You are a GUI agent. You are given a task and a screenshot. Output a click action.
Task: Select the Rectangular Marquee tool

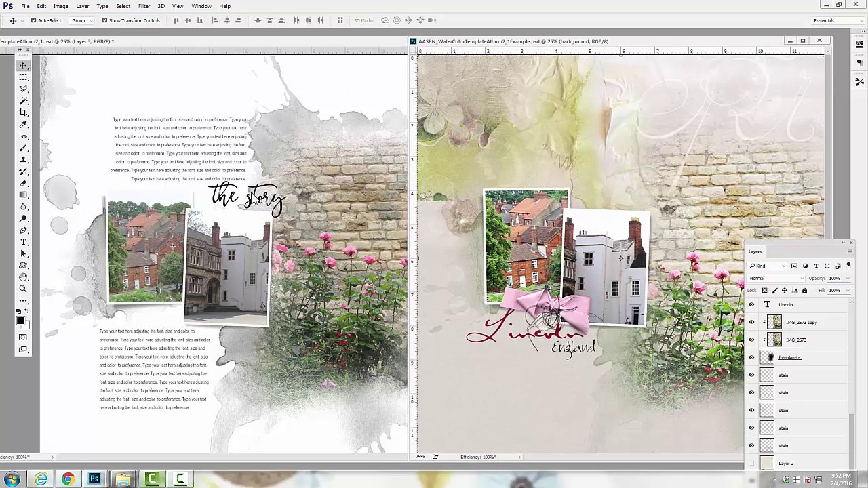[x=23, y=77]
